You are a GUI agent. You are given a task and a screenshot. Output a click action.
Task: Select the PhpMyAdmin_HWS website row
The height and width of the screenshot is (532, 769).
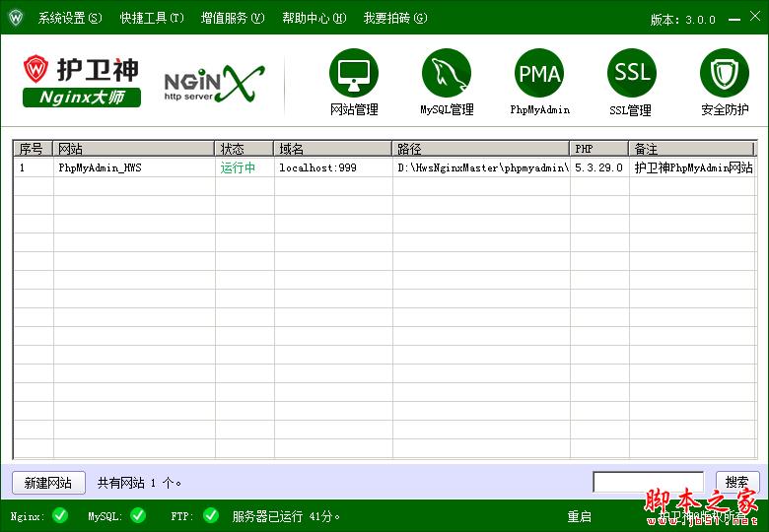pos(384,167)
